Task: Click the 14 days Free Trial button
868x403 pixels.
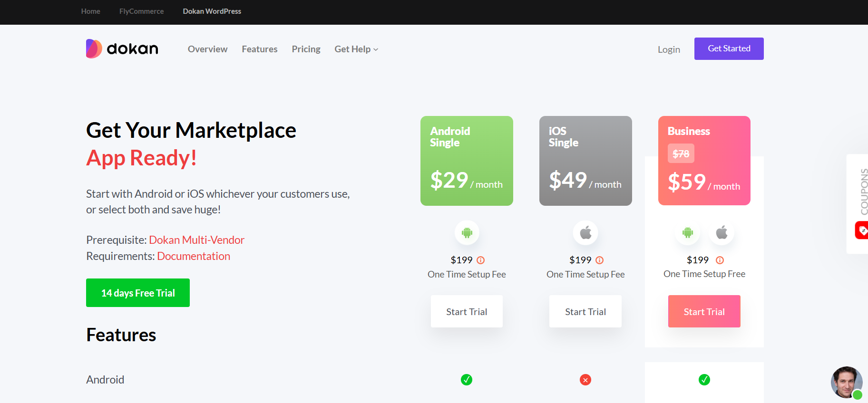Action: click(x=138, y=293)
